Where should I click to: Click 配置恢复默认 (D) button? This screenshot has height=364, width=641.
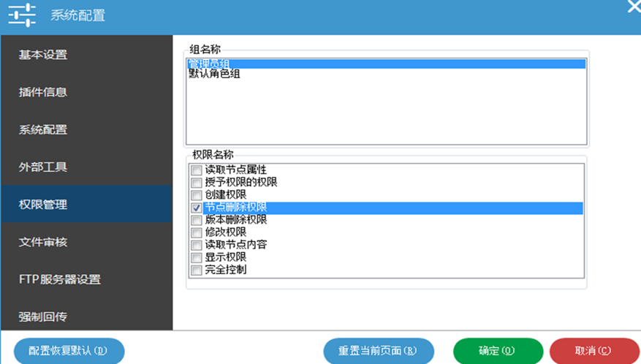[x=69, y=351]
